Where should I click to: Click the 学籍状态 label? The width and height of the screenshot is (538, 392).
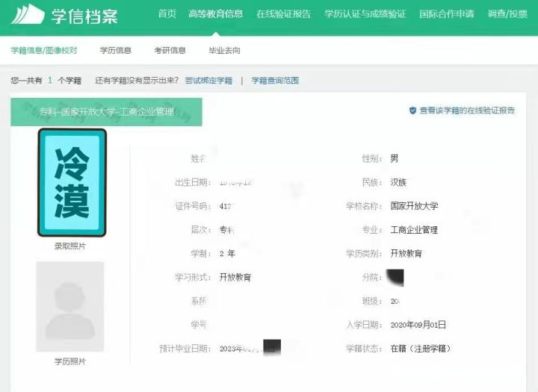364,349
